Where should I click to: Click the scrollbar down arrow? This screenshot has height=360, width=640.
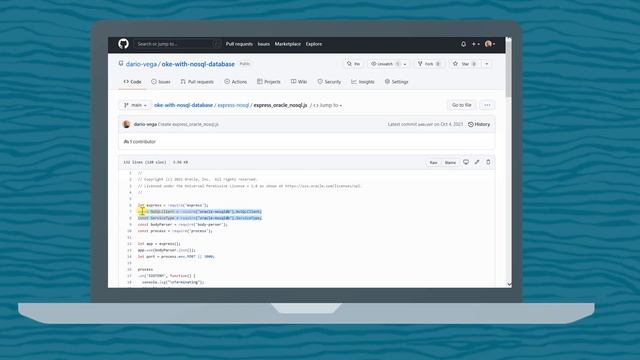point(509,284)
